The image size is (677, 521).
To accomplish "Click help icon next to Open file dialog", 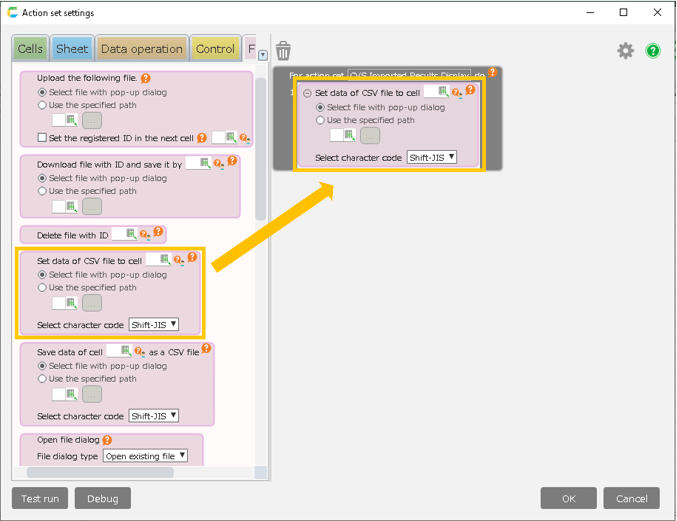I will pos(107,440).
